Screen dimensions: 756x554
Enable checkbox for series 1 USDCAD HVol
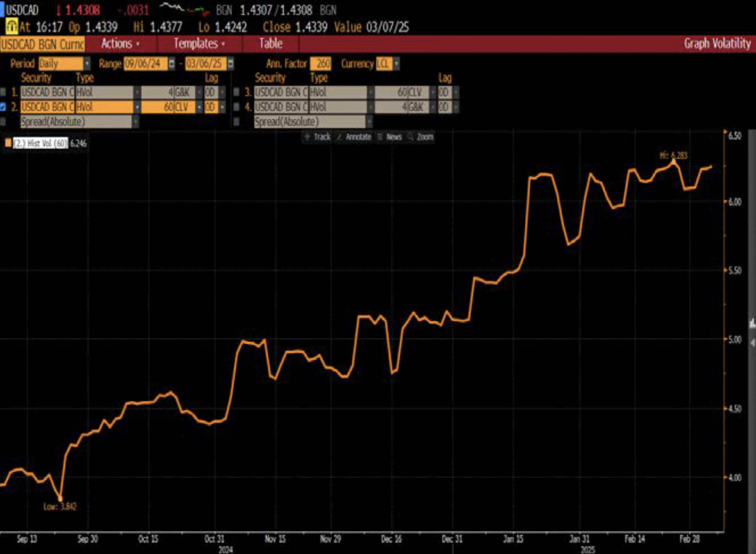(3, 92)
